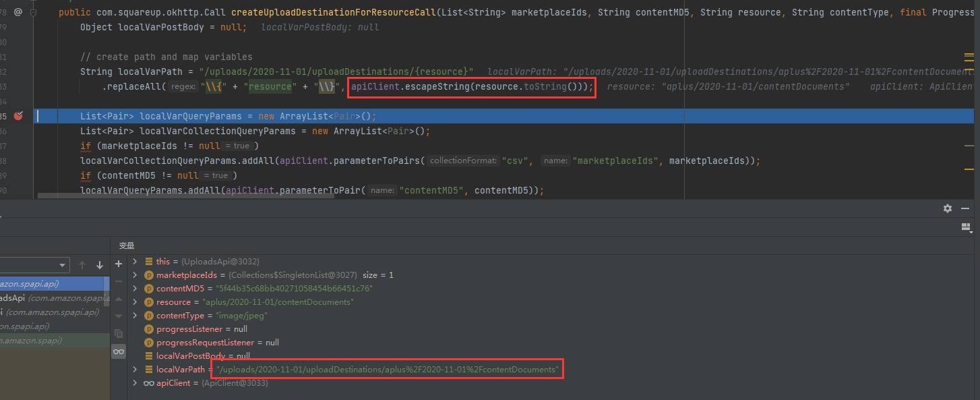The height and width of the screenshot is (400, 980).
Task: Click 'Object localVarPostBody = null;' code line
Action: tap(163, 27)
